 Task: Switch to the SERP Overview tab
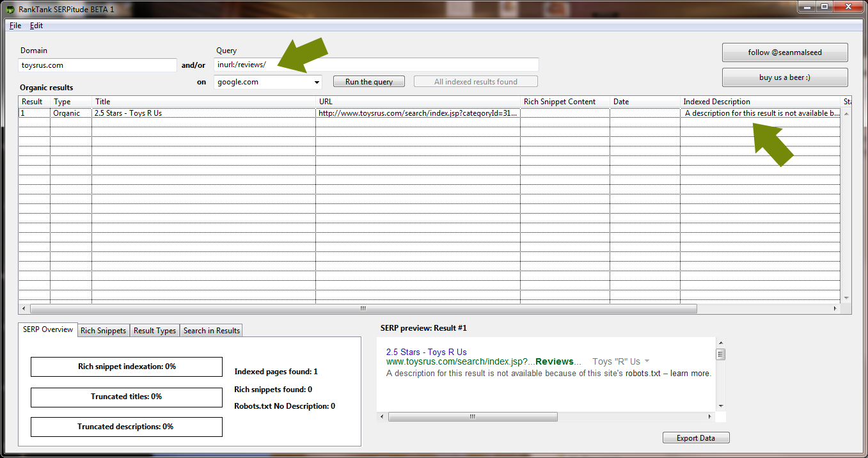[48, 329]
